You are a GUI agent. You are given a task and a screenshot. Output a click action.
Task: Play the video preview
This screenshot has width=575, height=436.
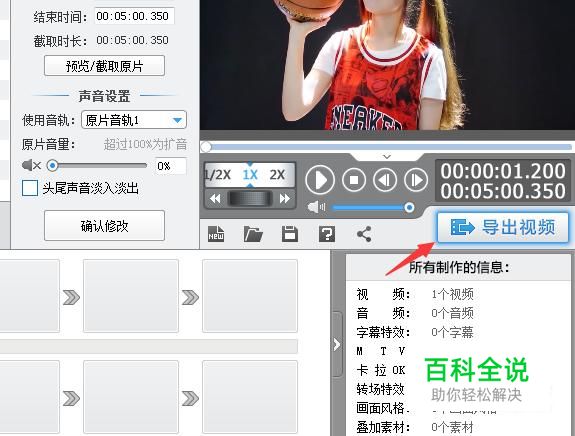click(320, 180)
